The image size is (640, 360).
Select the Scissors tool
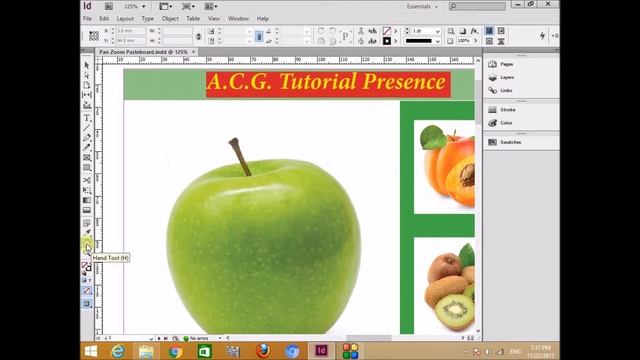87,180
